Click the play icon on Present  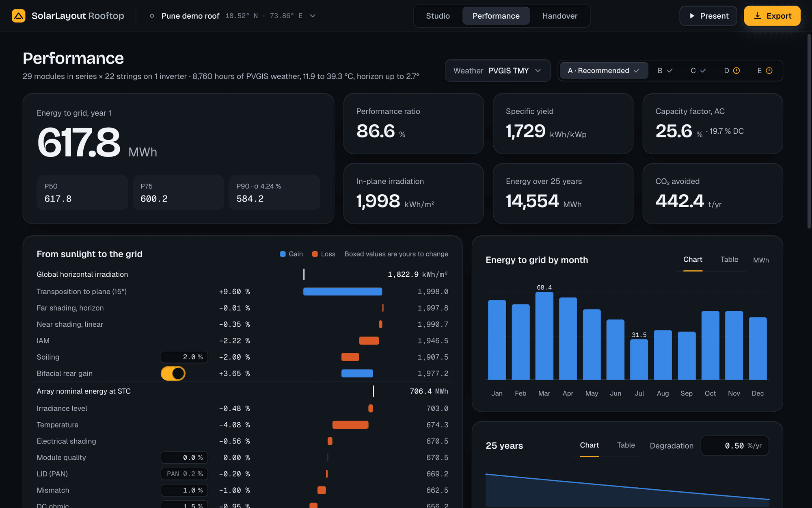tap(692, 16)
